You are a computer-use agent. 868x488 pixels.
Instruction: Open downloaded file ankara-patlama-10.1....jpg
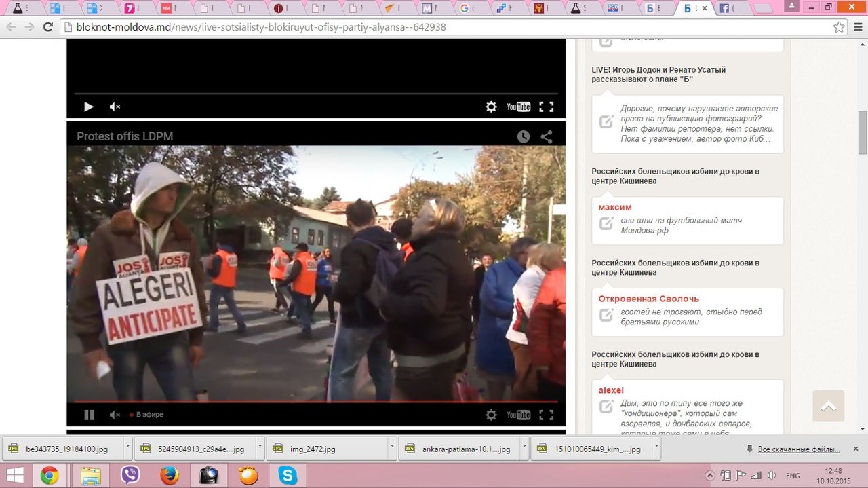click(x=458, y=449)
